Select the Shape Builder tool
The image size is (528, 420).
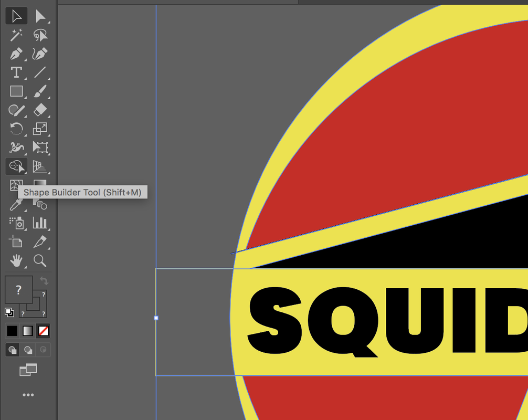(x=16, y=166)
